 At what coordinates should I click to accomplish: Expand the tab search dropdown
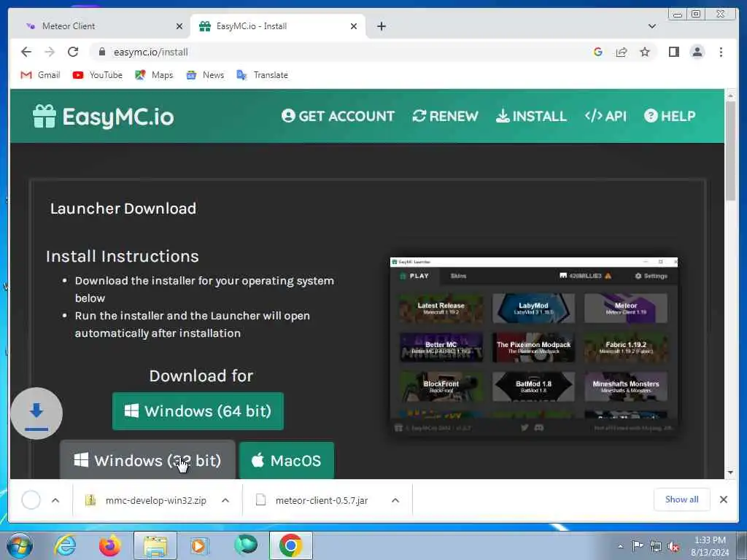(651, 26)
